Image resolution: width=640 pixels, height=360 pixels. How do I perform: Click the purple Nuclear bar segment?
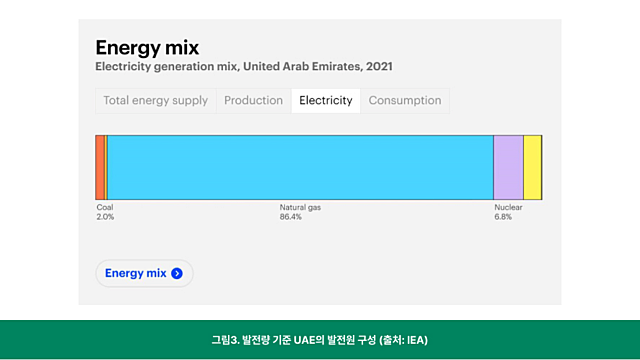point(508,167)
